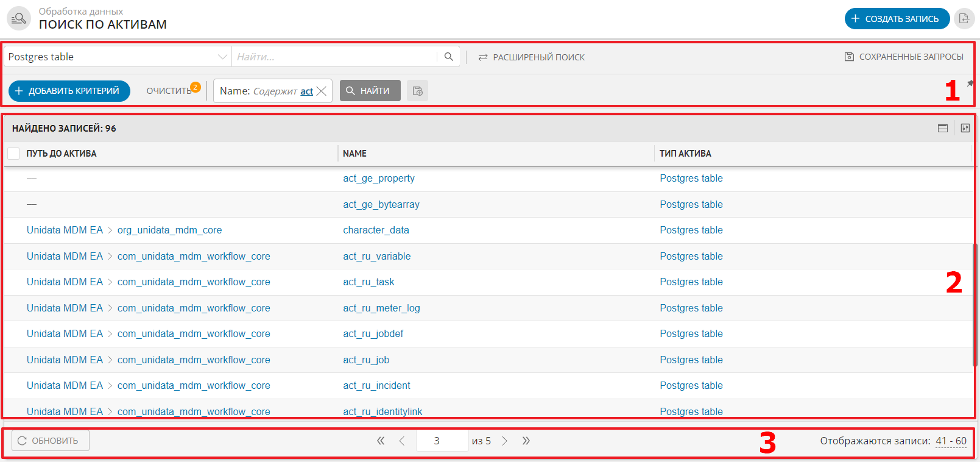980x462 pixels.
Task: Sort by ПУТЬ ДО АКТИВА column header
Action: tap(62, 154)
